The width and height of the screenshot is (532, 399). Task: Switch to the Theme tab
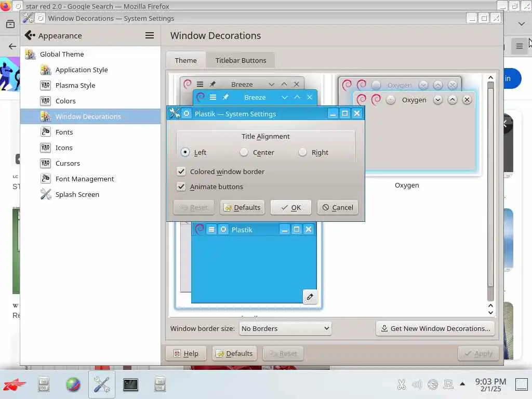pyautogui.click(x=185, y=60)
